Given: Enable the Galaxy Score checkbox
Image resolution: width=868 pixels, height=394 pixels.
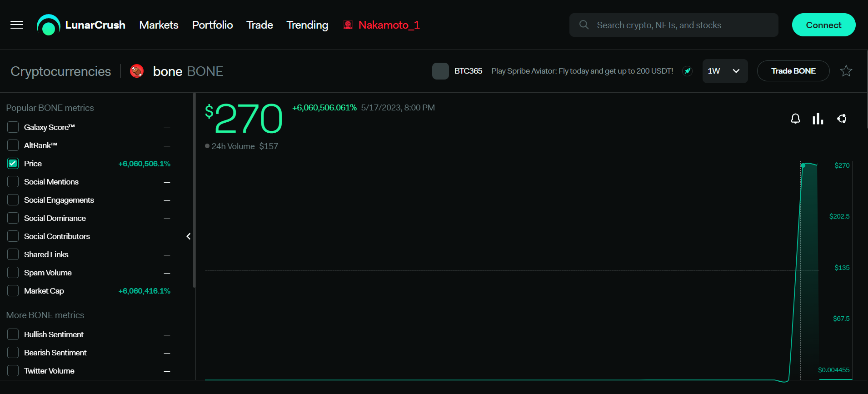Looking at the screenshot, I should point(13,127).
